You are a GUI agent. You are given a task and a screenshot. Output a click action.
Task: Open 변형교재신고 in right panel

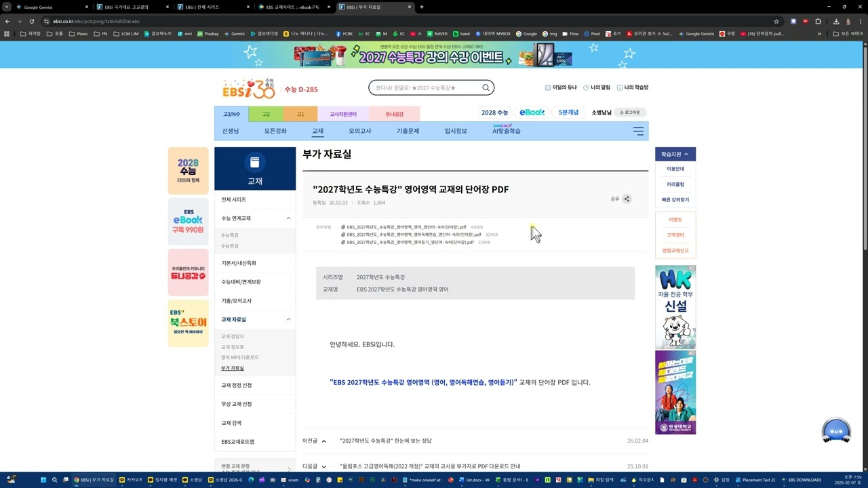coord(675,251)
